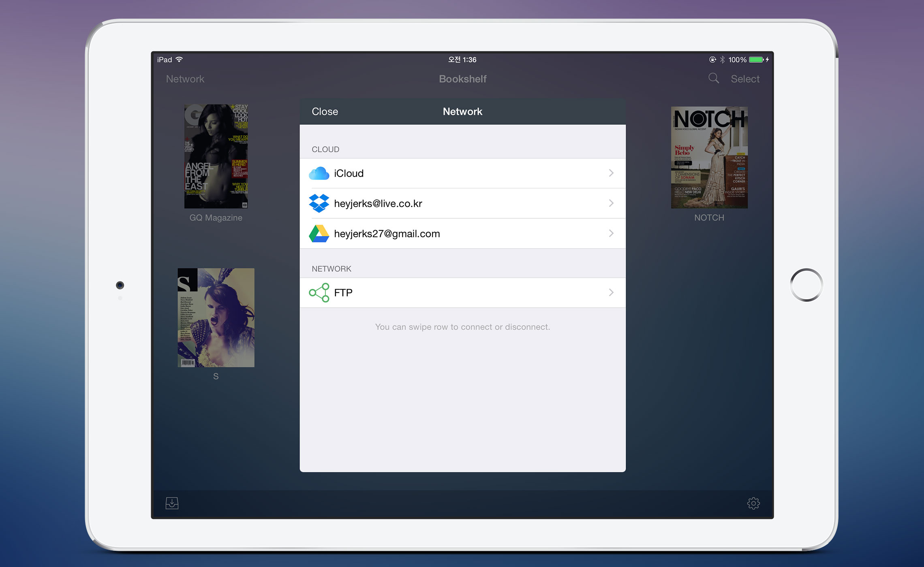The width and height of the screenshot is (924, 567).
Task: Open the NOTCH magazine cover
Action: [709, 157]
